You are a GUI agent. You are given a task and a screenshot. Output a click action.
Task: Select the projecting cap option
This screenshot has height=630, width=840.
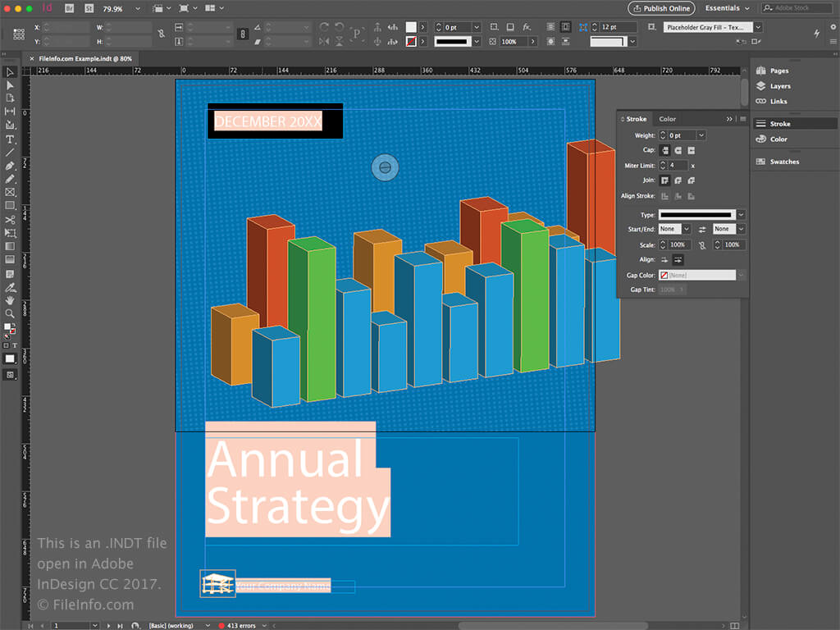pyautogui.click(x=691, y=151)
